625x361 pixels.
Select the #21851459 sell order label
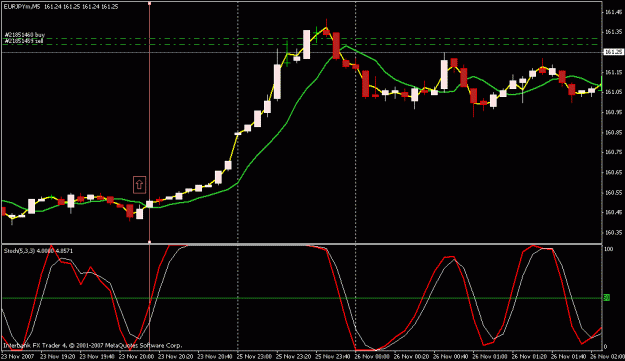click(x=24, y=41)
